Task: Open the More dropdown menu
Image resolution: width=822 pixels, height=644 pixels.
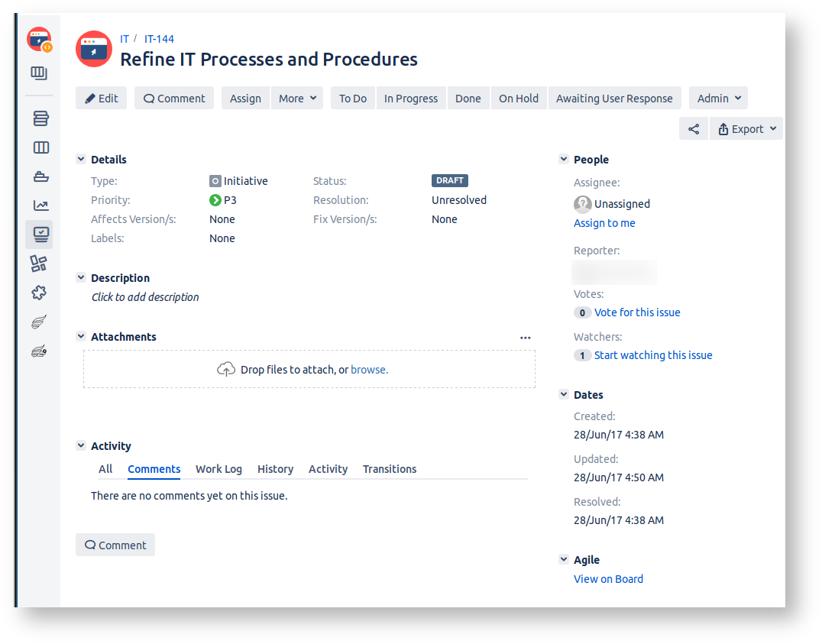Action: pos(297,99)
